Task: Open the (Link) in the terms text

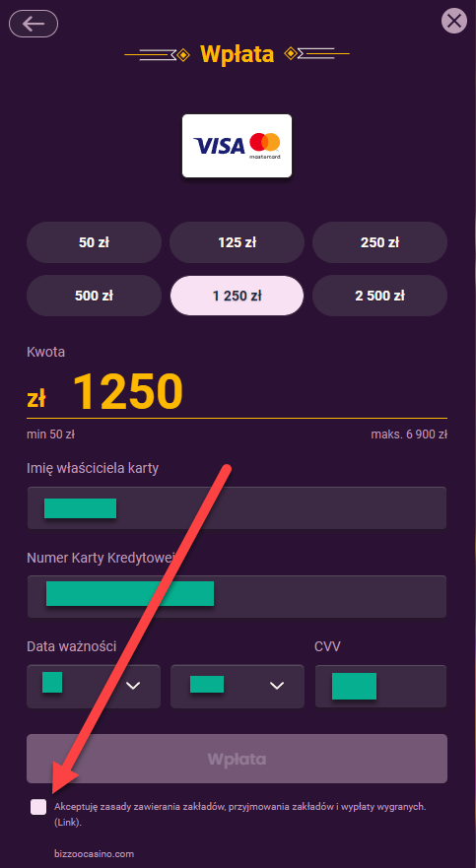Action: coord(68,823)
